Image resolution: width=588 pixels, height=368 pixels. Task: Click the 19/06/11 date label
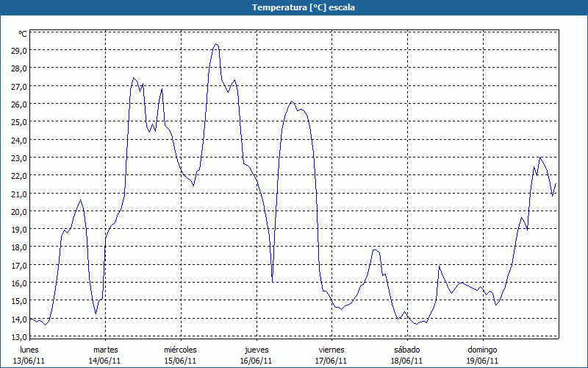click(x=482, y=361)
